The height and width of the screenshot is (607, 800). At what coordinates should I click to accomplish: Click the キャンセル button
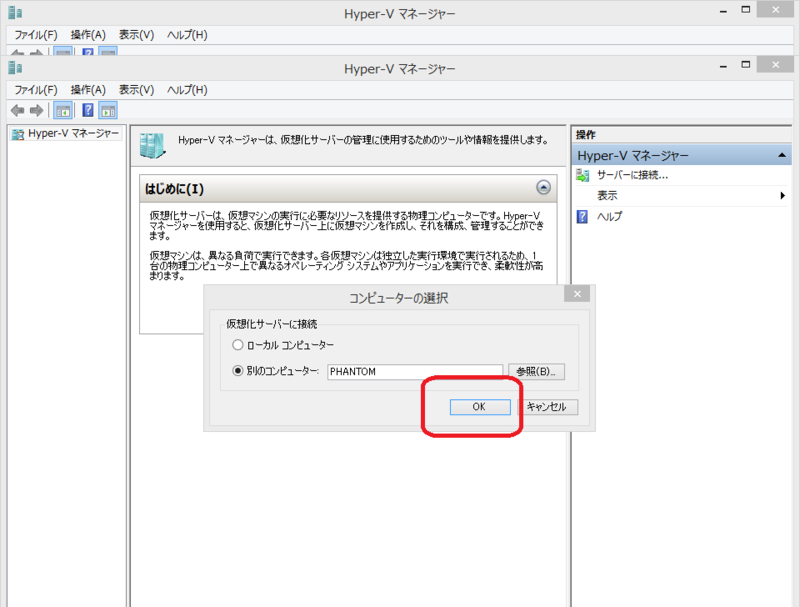pos(547,406)
